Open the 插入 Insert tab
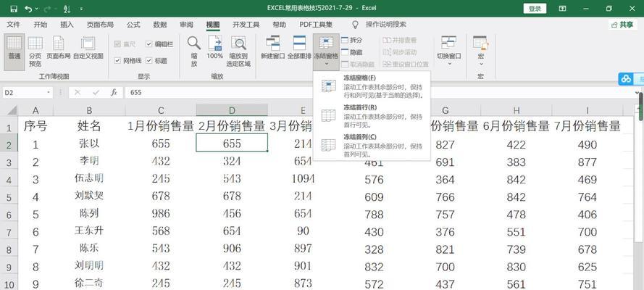This screenshot has width=644, height=290. coord(67,25)
